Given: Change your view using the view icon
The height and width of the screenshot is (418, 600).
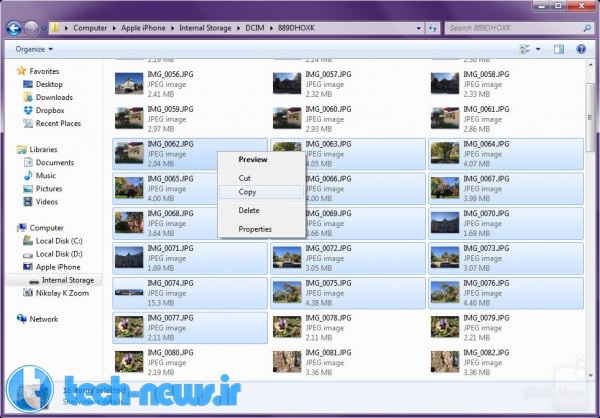Looking at the screenshot, I should [x=525, y=49].
